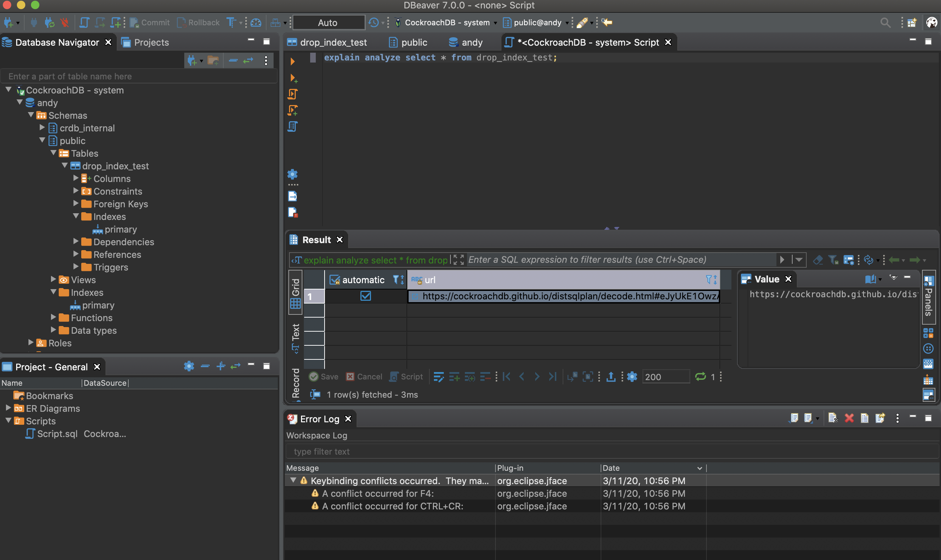Click the refresh results icon beside 200
Screen dimensions: 941x560
point(700,376)
